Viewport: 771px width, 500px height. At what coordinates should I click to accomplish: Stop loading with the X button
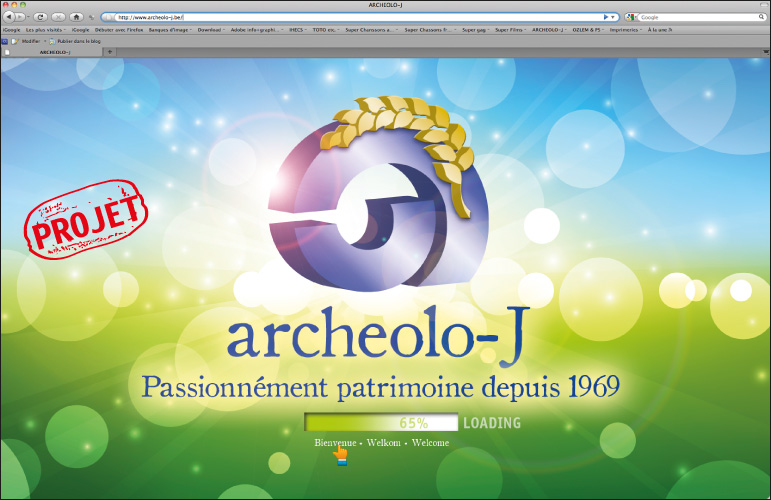tap(58, 17)
